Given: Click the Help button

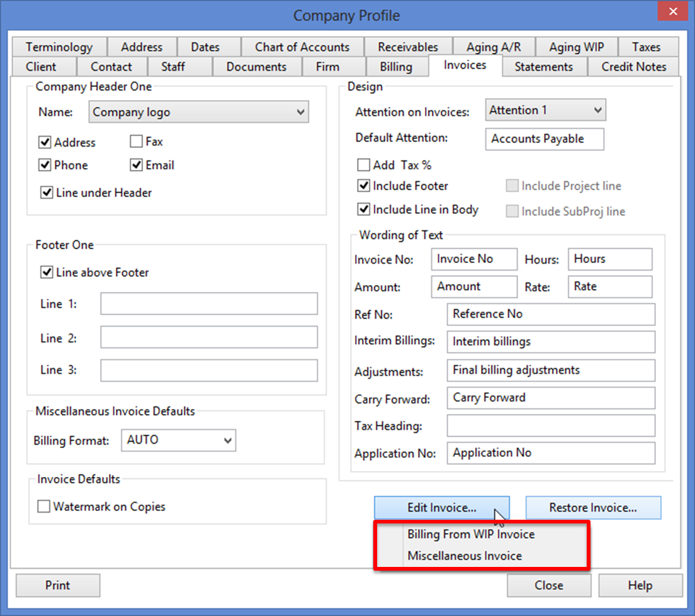Looking at the screenshot, I should (640, 585).
